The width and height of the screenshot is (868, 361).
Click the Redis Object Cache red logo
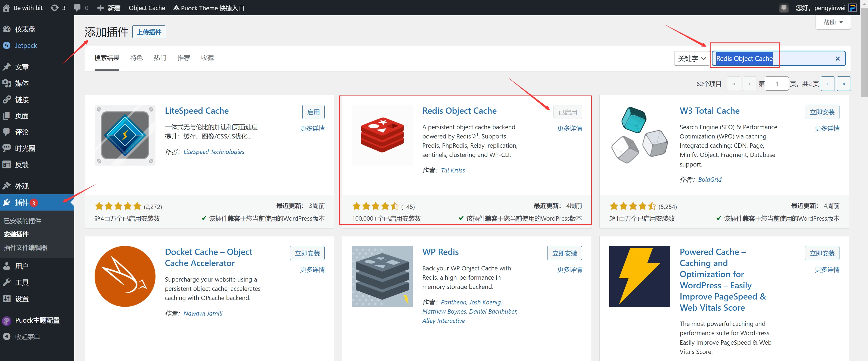382,135
